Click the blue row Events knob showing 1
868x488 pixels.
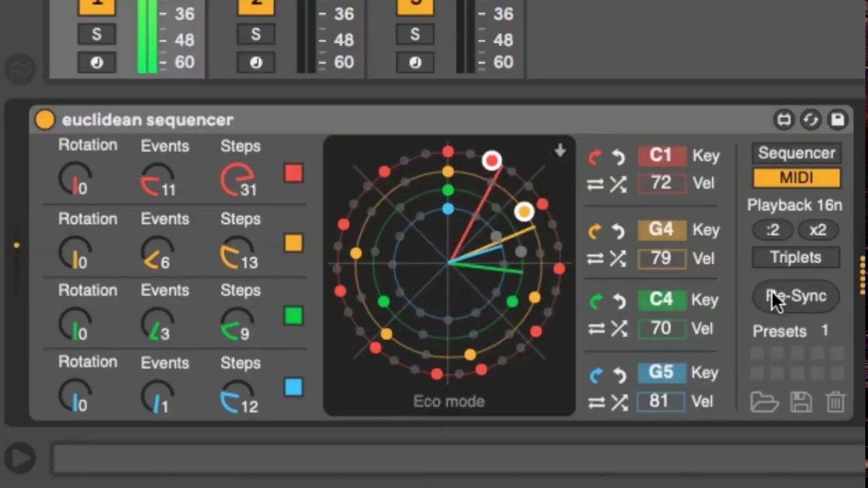(x=157, y=396)
